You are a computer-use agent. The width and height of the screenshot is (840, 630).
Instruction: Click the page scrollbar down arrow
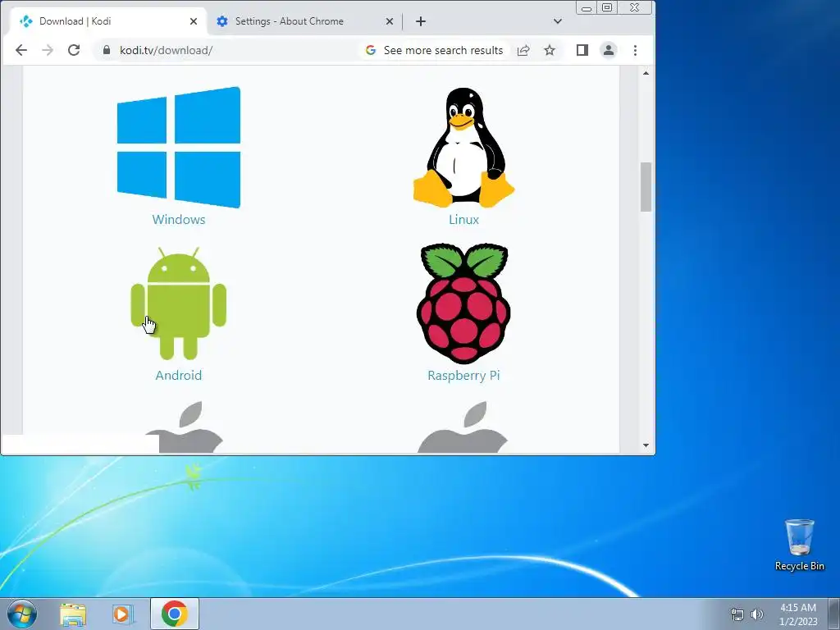646,445
